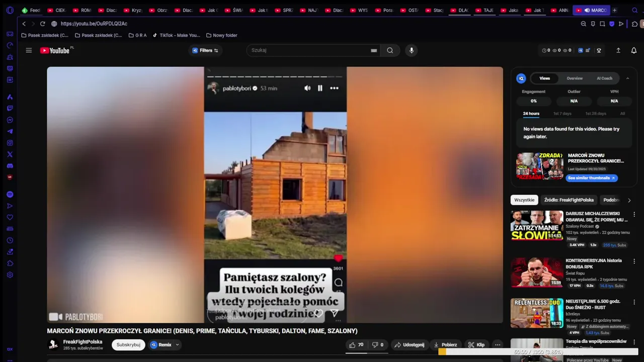Open Messenger in the browser sidebar
The width and height of the screenshot is (644, 362).
(10, 120)
